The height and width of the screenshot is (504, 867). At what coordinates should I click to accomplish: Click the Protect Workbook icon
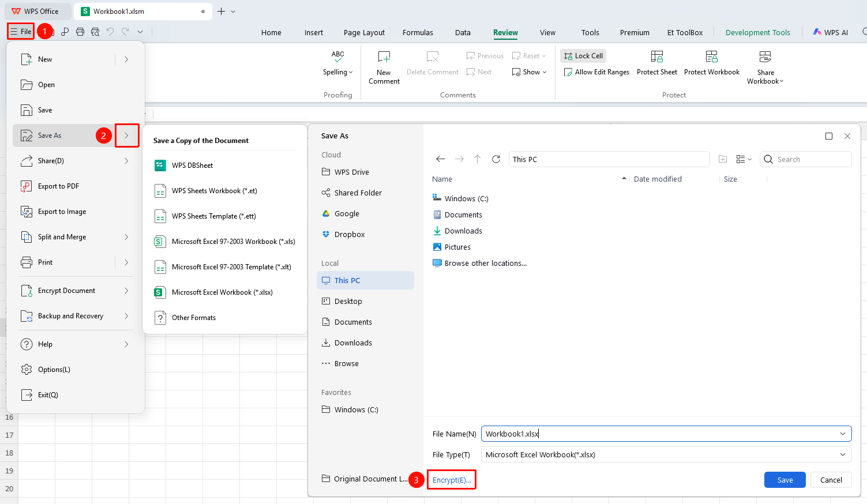(712, 57)
